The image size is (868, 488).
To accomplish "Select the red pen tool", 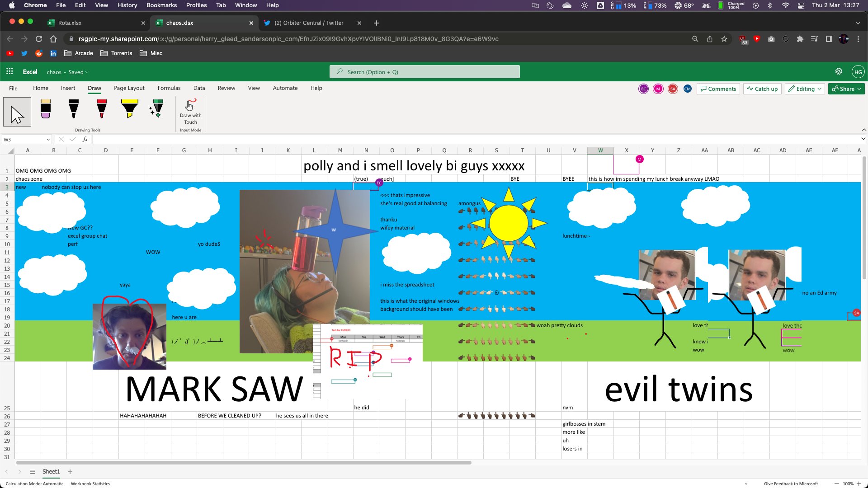I will pos(102,109).
